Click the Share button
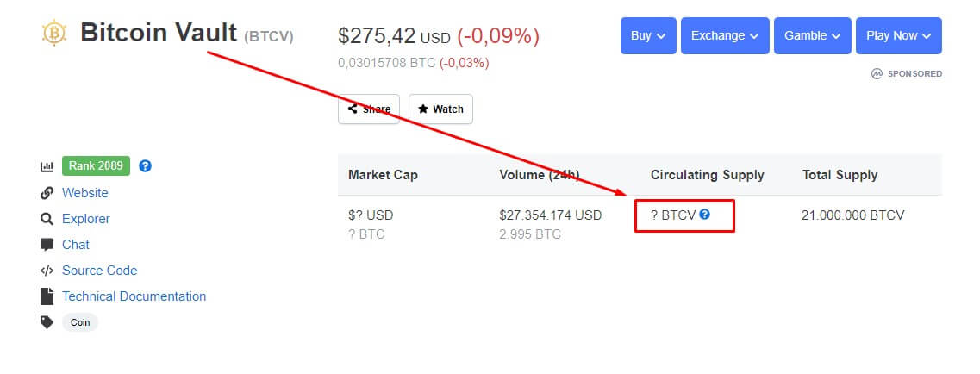The width and height of the screenshot is (980, 374). [x=369, y=109]
